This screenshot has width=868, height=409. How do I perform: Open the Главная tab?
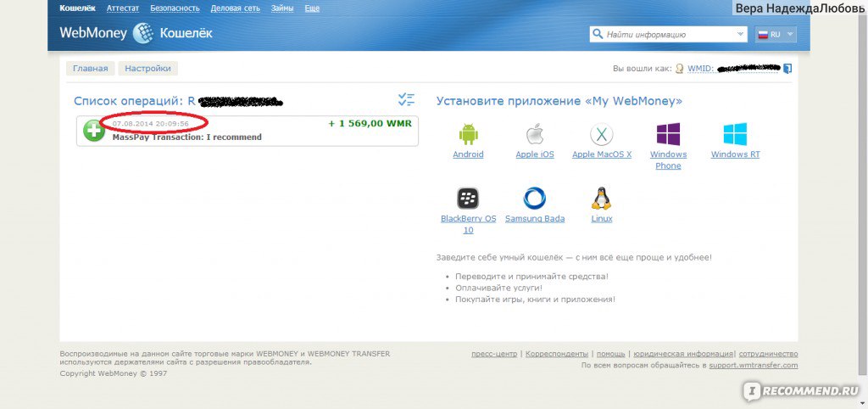(x=90, y=69)
